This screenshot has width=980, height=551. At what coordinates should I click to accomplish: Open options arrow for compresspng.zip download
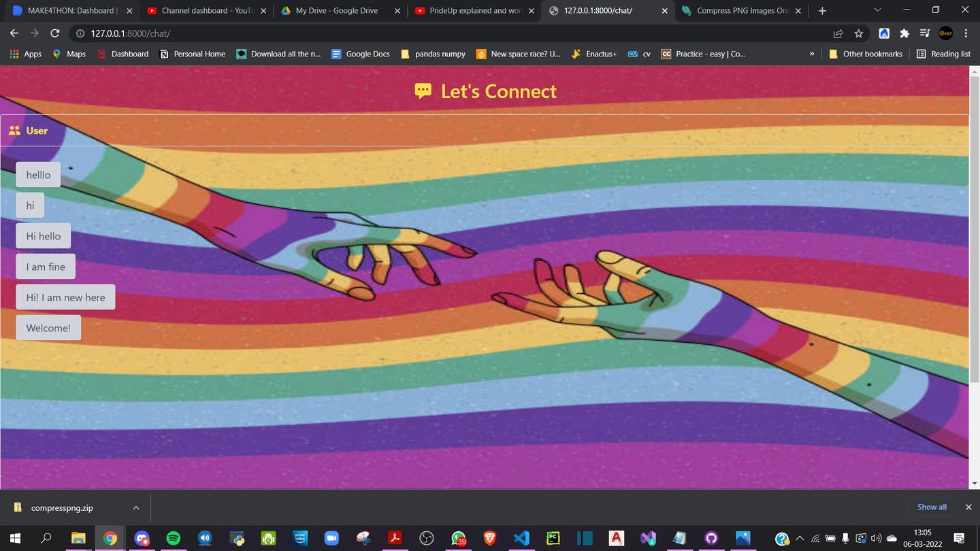(136, 507)
